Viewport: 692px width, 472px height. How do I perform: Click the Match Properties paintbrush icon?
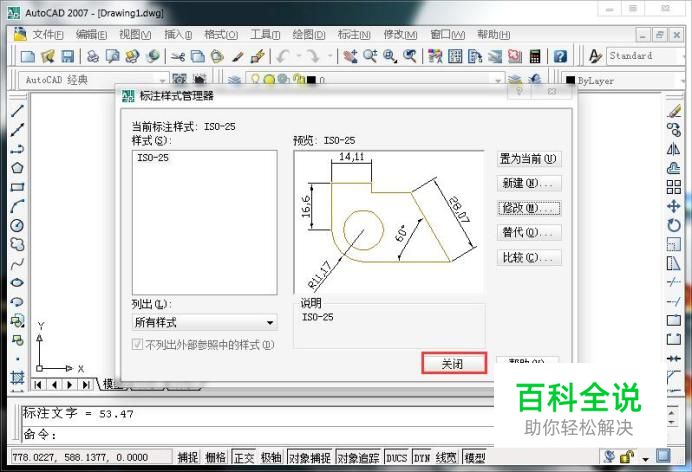click(x=258, y=56)
